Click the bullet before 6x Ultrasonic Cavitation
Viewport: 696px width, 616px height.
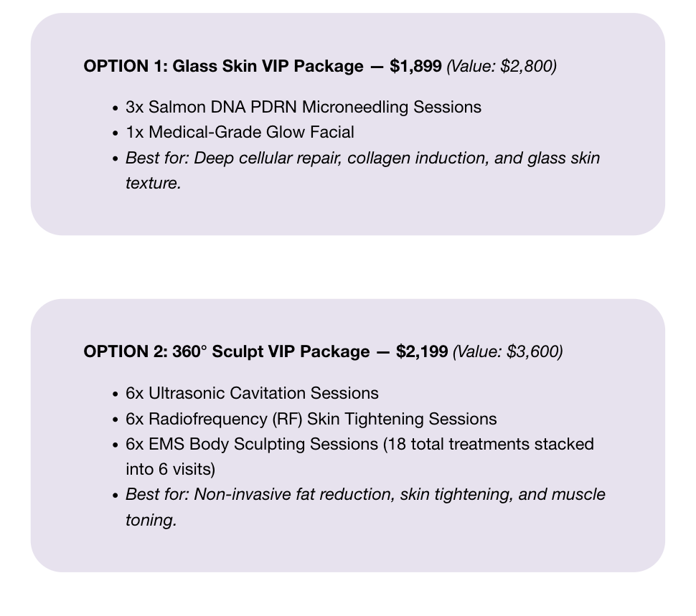click(x=116, y=394)
